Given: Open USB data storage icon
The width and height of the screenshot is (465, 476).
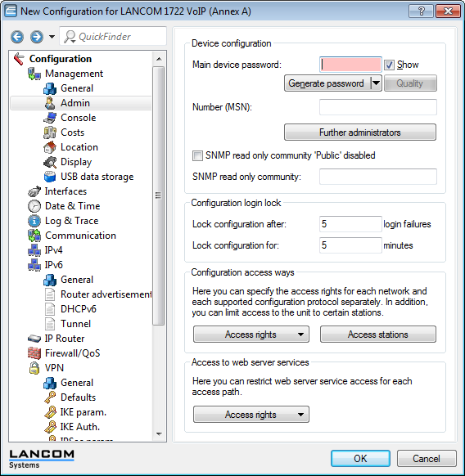Looking at the screenshot, I should (x=50, y=177).
